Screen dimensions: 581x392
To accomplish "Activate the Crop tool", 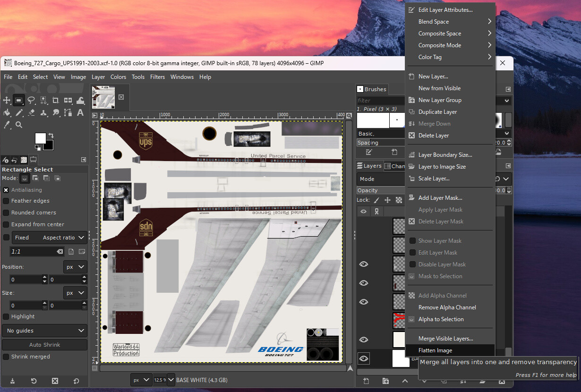I will point(56,100).
